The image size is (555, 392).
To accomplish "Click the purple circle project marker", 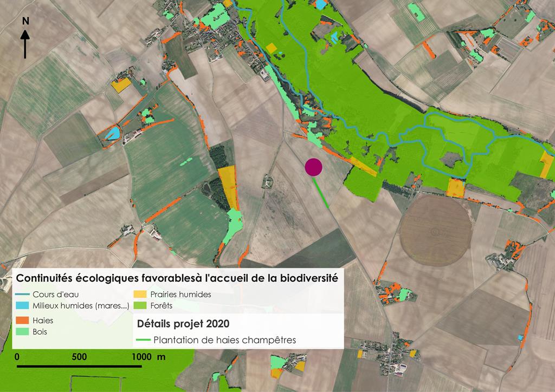I will coord(313,167).
